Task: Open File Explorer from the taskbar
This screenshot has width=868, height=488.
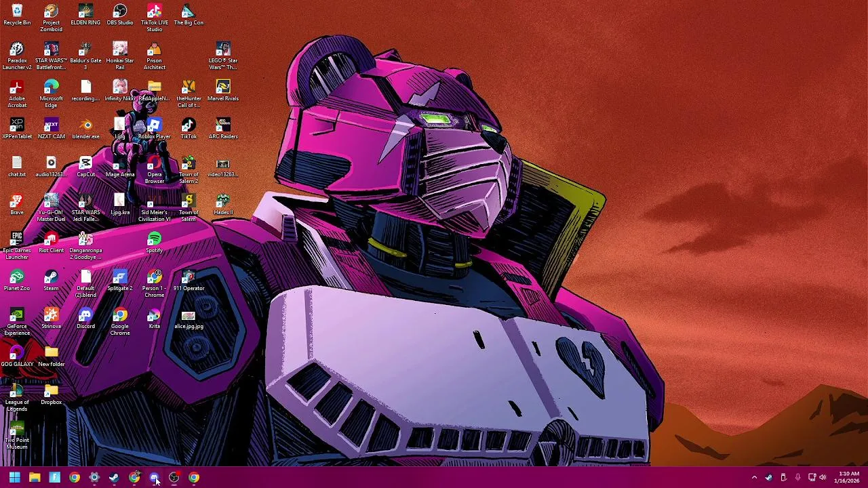Action: (35, 477)
